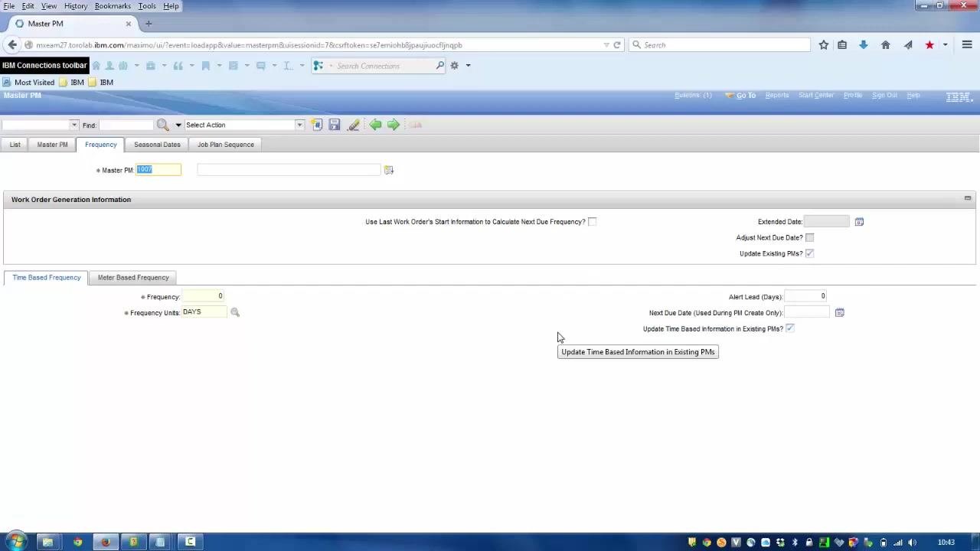
Task: Click the Profile link
Action: click(853, 96)
